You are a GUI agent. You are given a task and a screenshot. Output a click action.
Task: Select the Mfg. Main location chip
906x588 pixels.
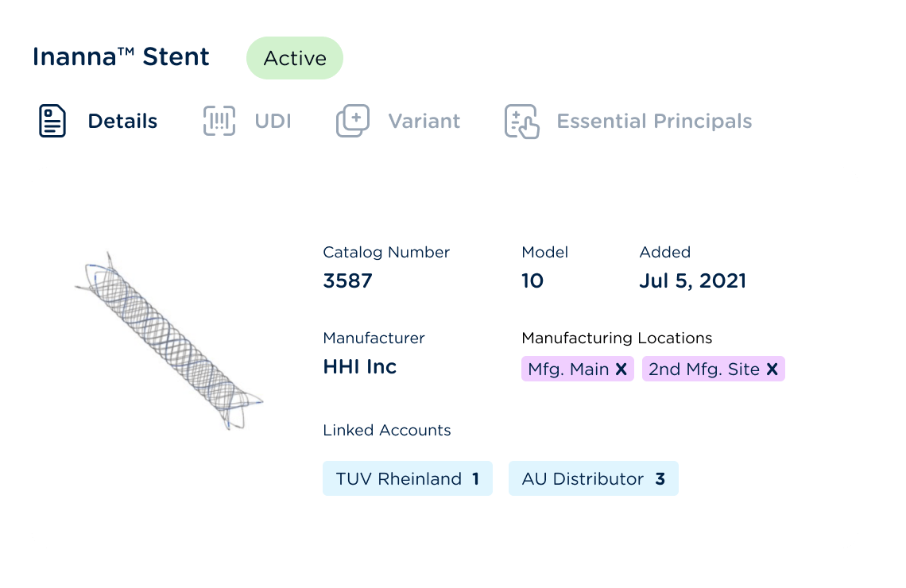pos(568,369)
